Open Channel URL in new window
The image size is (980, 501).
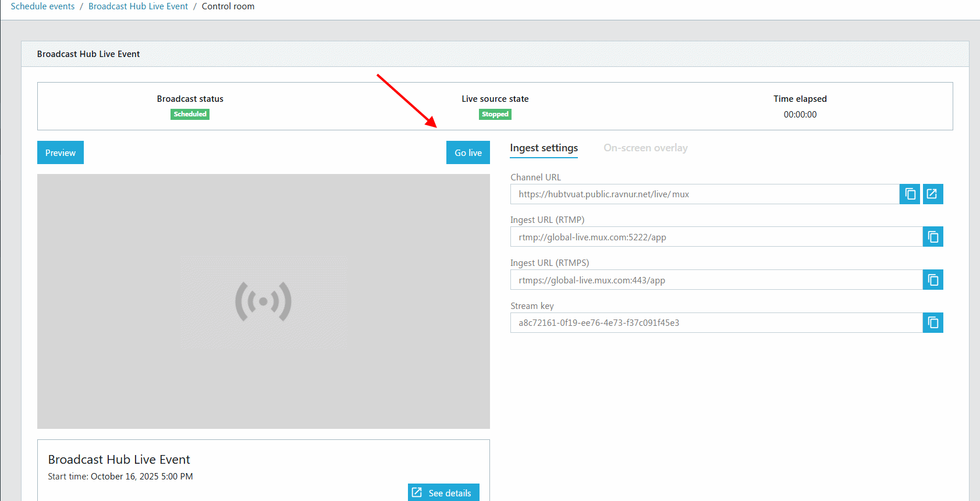[x=932, y=194]
